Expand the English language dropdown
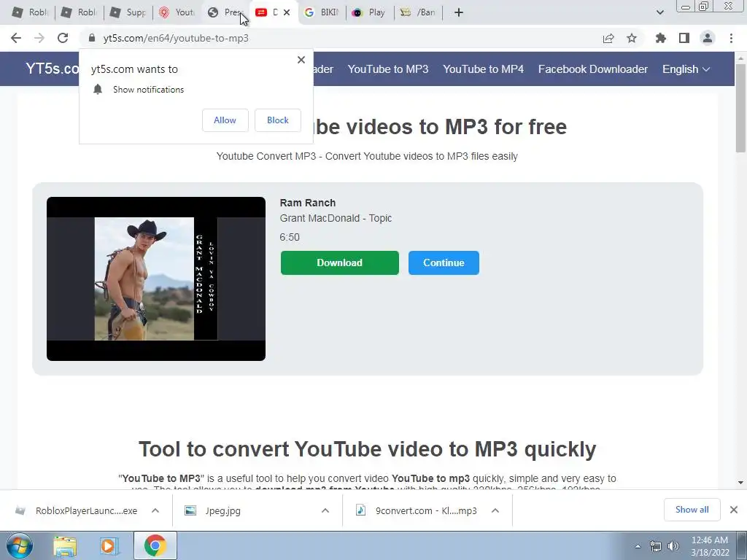This screenshot has width=747, height=560. [x=686, y=69]
